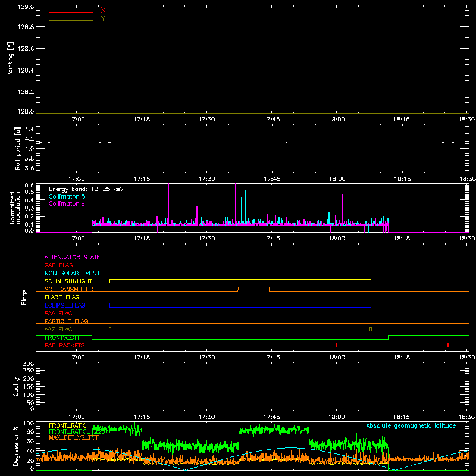Click the Degrees or % axis title

tap(16, 446)
